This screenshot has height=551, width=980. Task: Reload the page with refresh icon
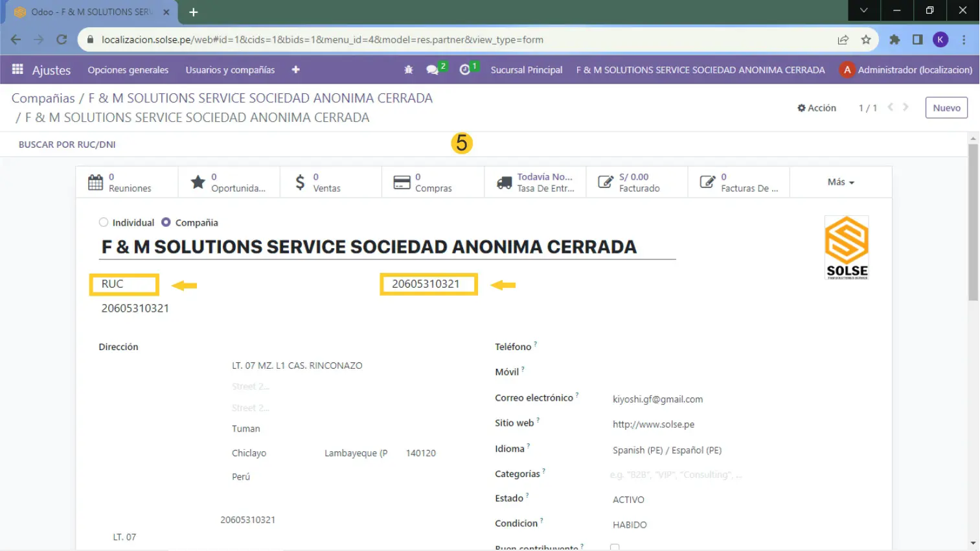tap(62, 40)
